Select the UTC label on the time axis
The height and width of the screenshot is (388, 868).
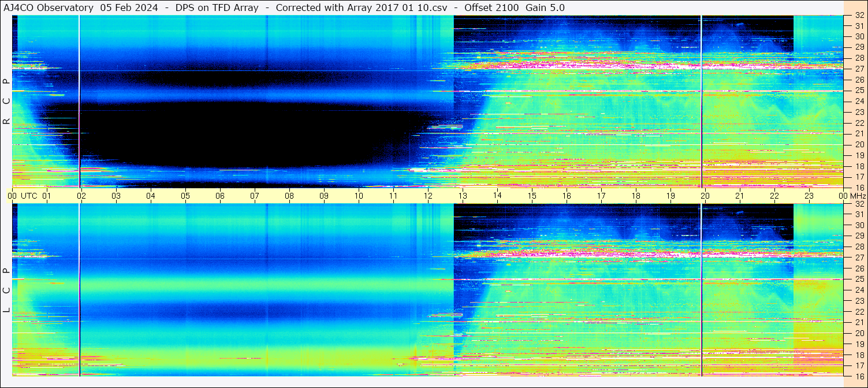(x=29, y=196)
